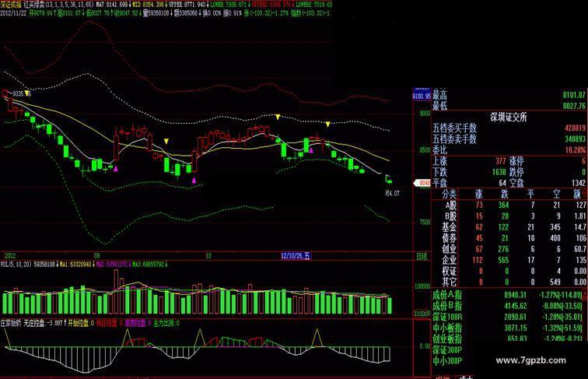Click the VOL(5,10,20) volume indicator label
The width and height of the screenshot is (588, 379).
16,265
